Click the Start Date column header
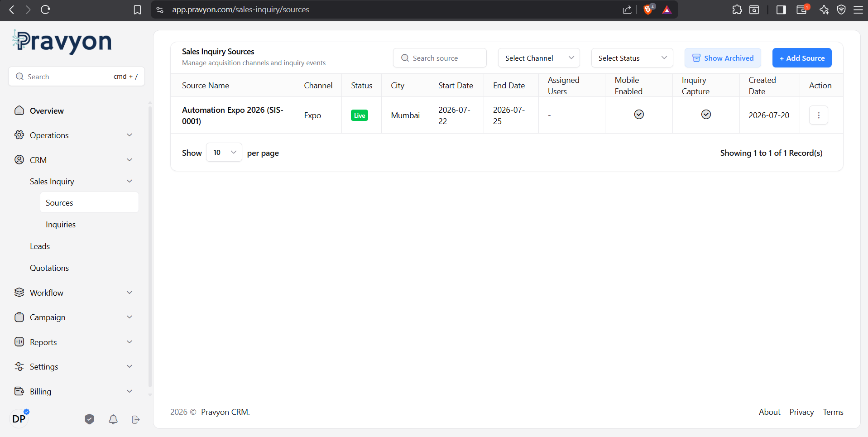Image resolution: width=868 pixels, height=437 pixels. point(456,85)
